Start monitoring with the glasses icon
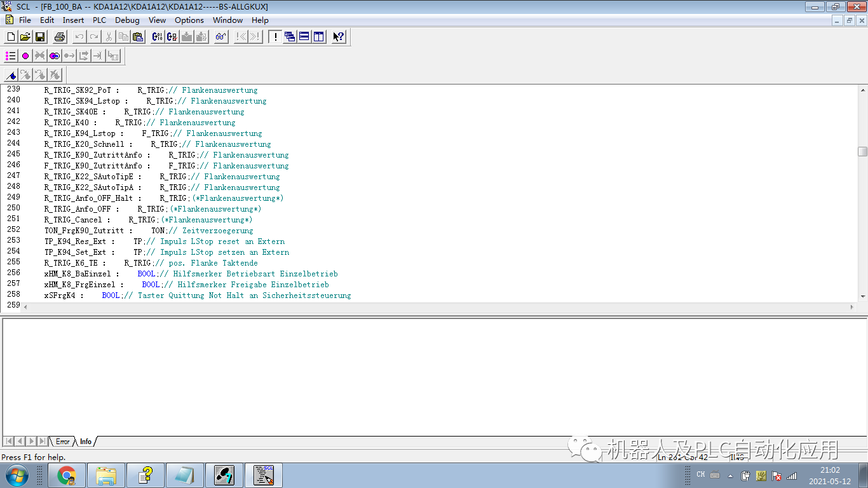Viewport: 868px width, 488px height. tap(220, 37)
